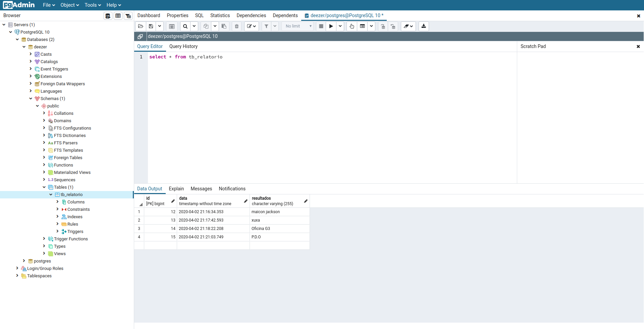
Task: Open the No limit rows combo box
Action: click(x=298, y=26)
